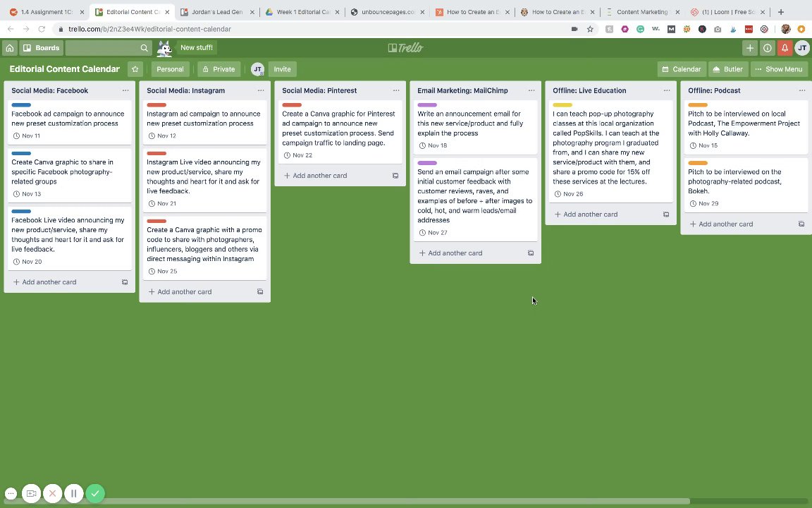Click the plus create icon in header
The height and width of the screenshot is (508, 812).
pyautogui.click(x=749, y=48)
